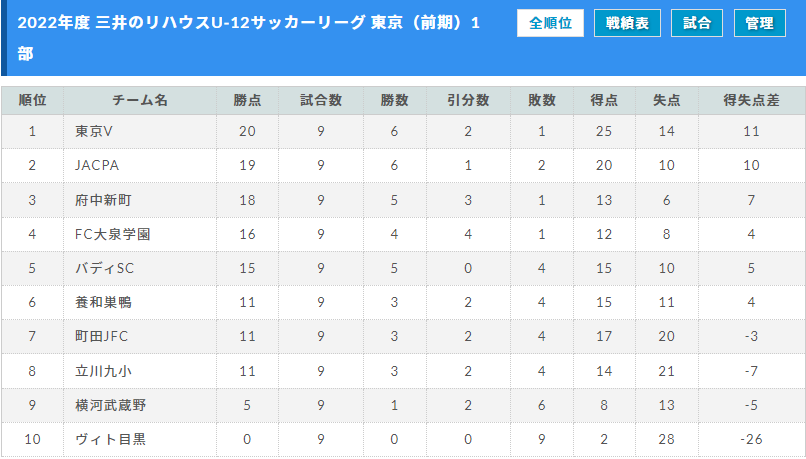Click the 順位 column header
Viewport: 806px width, 459px height.
point(32,100)
